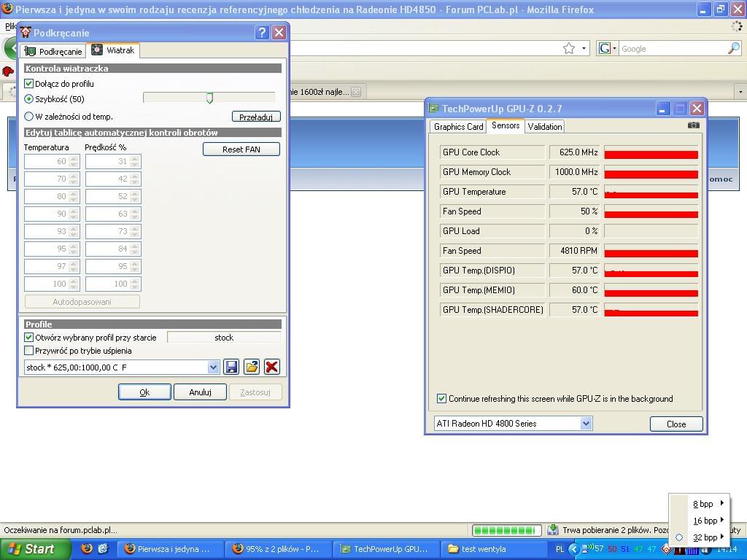
Task: Click the search magnifier in Google box
Action: 733,49
